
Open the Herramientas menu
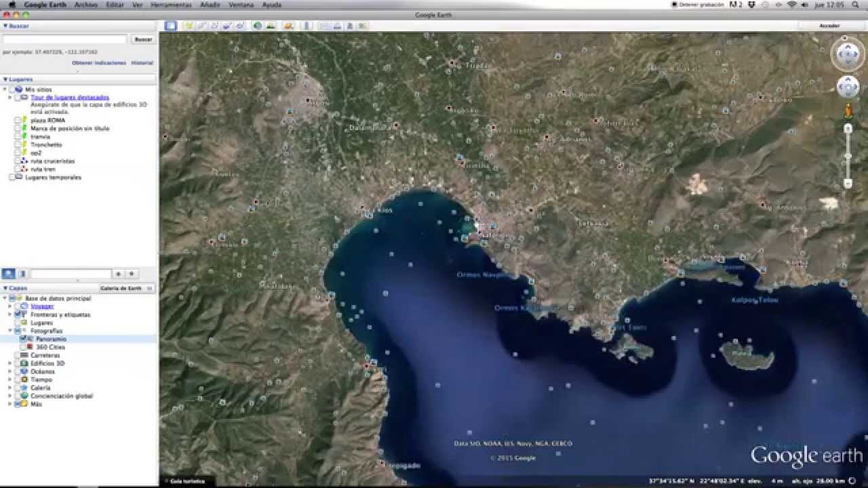pos(171,5)
